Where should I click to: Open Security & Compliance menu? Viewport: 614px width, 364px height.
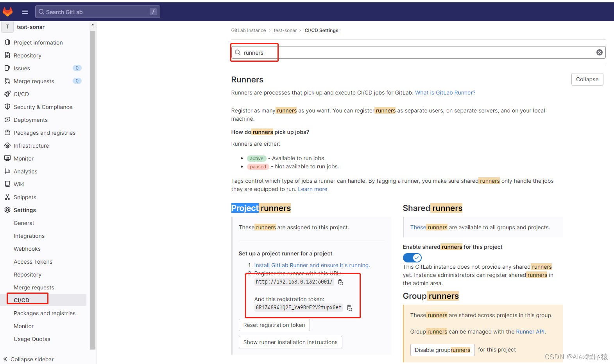click(x=43, y=107)
